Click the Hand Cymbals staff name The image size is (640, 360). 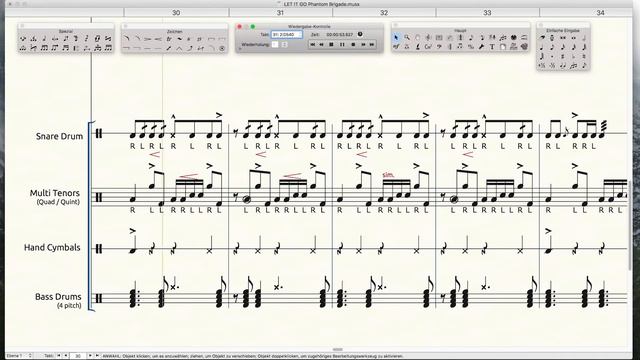click(x=52, y=247)
